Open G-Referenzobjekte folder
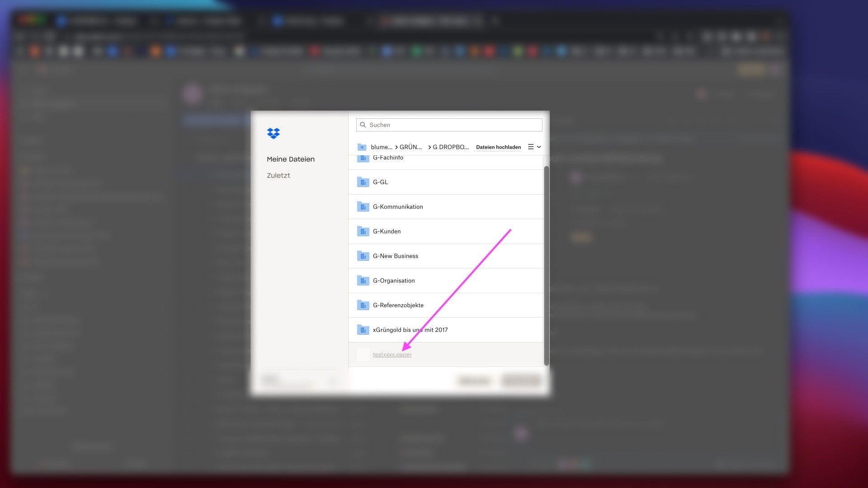Image resolution: width=868 pixels, height=488 pixels. [x=446, y=305]
